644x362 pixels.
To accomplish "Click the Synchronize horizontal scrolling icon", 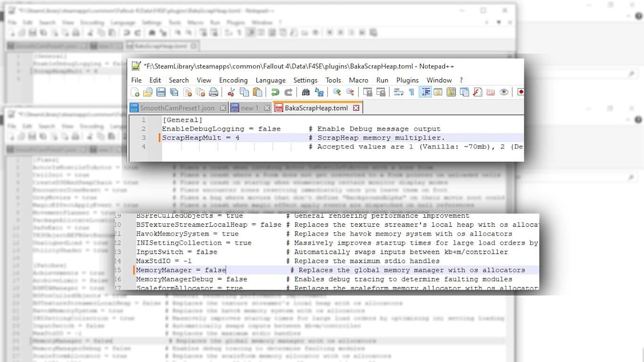I will coord(380,92).
